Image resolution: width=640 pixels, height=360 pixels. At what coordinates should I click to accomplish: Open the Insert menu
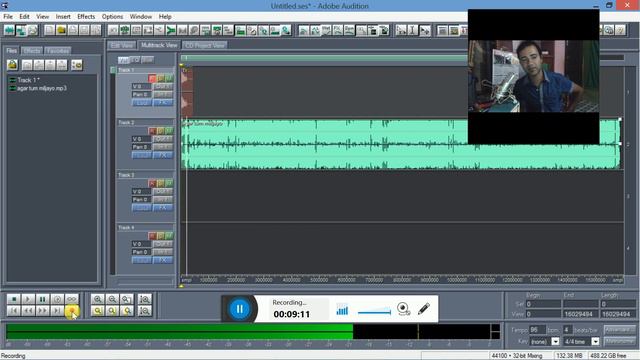tap(63, 17)
